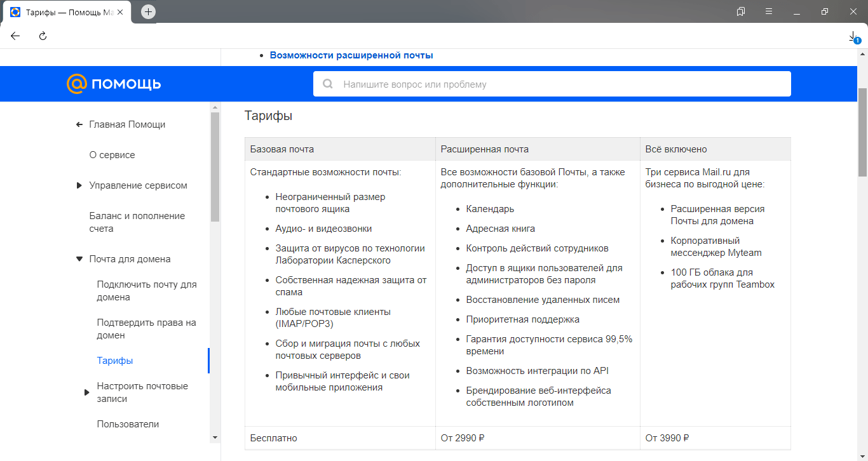This screenshot has height=461, width=868.
Task: Open the downloads indicator icon
Action: click(x=853, y=37)
